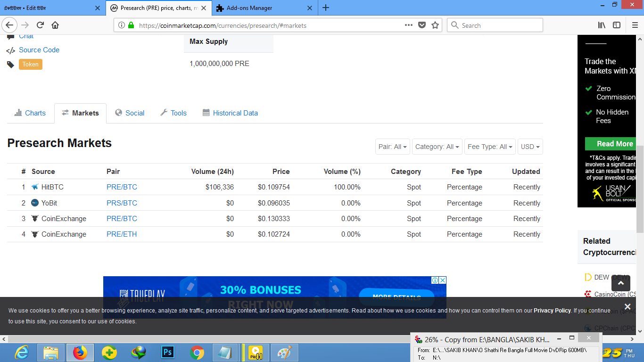The height and width of the screenshot is (362, 644).
Task: Open the Firefox hamburger menu
Action: (635, 25)
